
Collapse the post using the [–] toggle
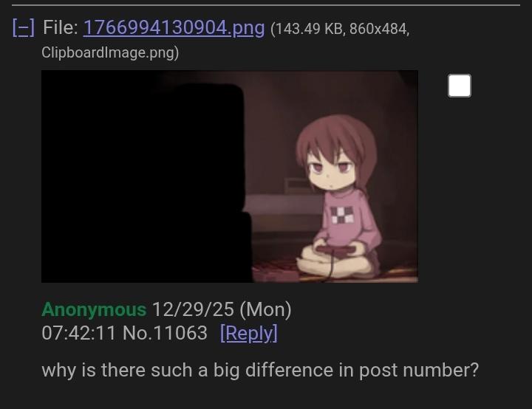24,27
